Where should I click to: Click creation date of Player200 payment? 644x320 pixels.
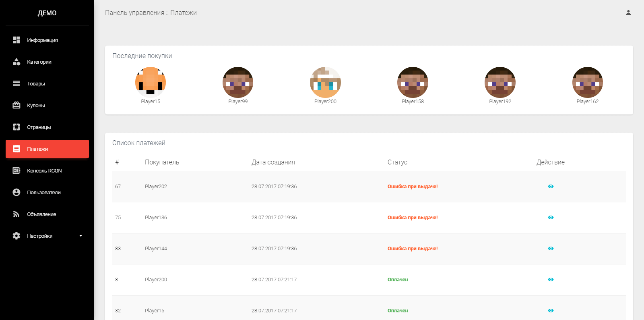pos(274,280)
